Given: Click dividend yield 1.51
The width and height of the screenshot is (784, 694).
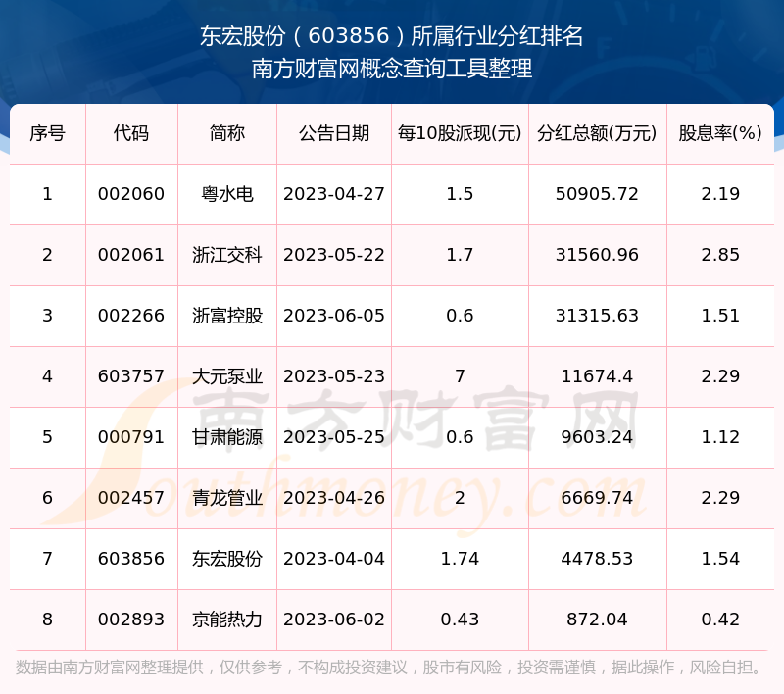Looking at the screenshot, I should (720, 316).
